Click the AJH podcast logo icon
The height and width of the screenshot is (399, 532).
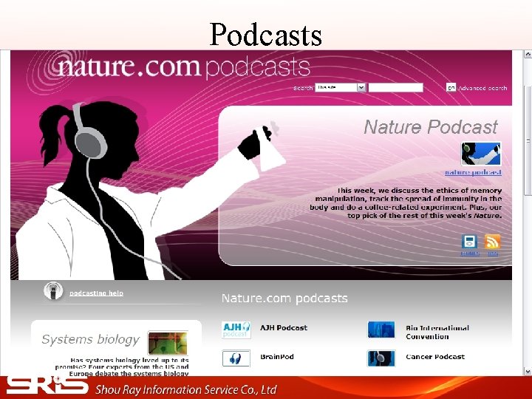pyautogui.click(x=236, y=330)
